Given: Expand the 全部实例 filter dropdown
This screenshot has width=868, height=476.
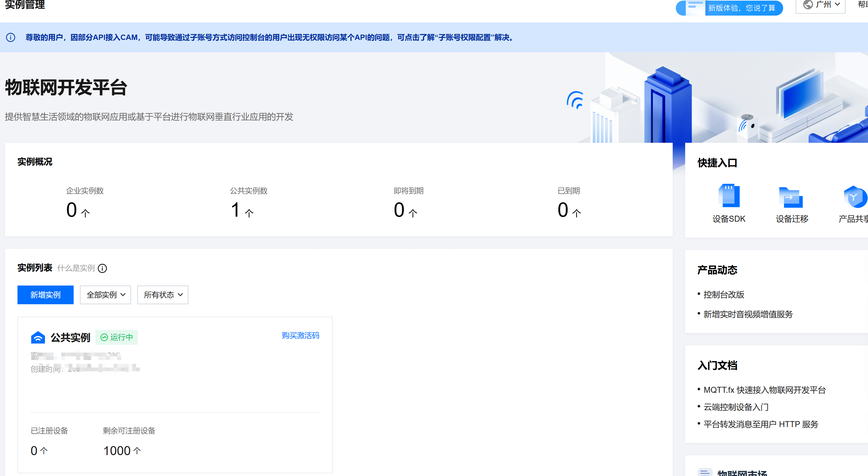Looking at the screenshot, I should [105, 295].
